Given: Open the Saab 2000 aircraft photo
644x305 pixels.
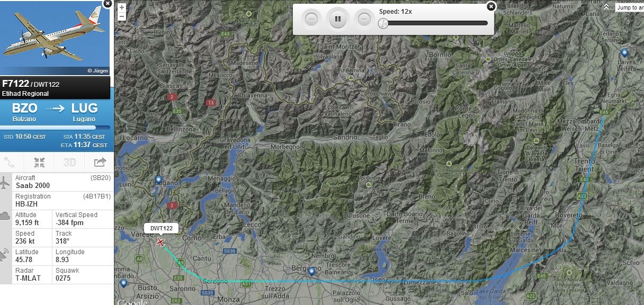Looking at the screenshot, I should coord(55,38).
